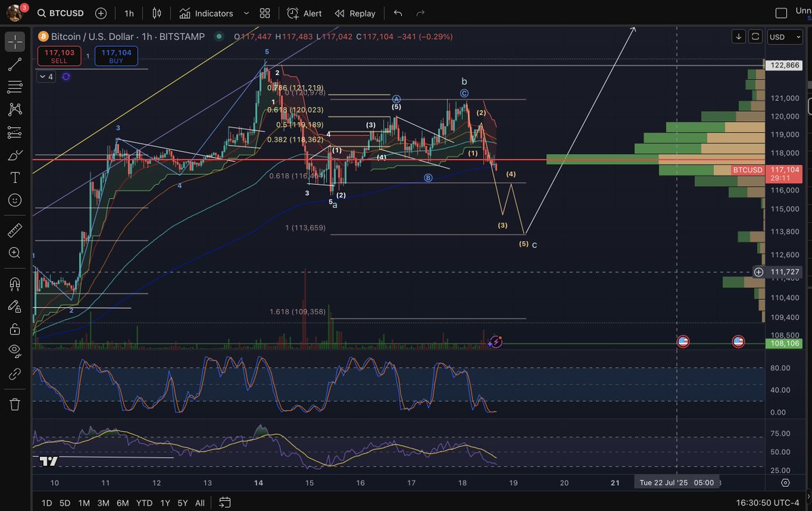Toggle hide all drawings eye icon
812x511 pixels.
point(15,351)
